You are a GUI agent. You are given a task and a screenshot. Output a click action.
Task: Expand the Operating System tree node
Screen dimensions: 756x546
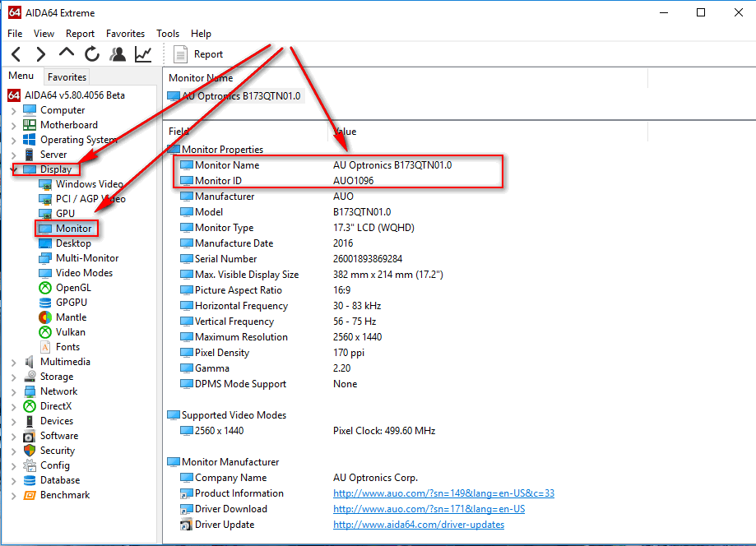click(x=13, y=141)
